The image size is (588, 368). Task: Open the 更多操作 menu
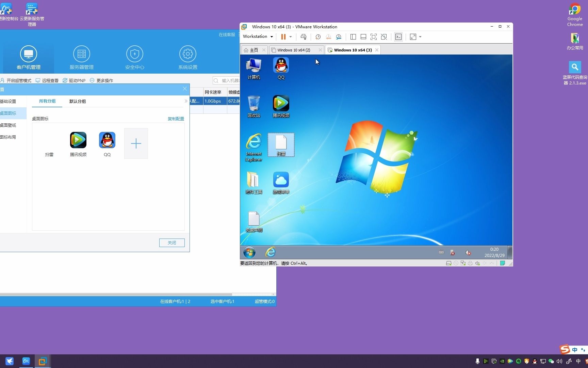(101, 81)
